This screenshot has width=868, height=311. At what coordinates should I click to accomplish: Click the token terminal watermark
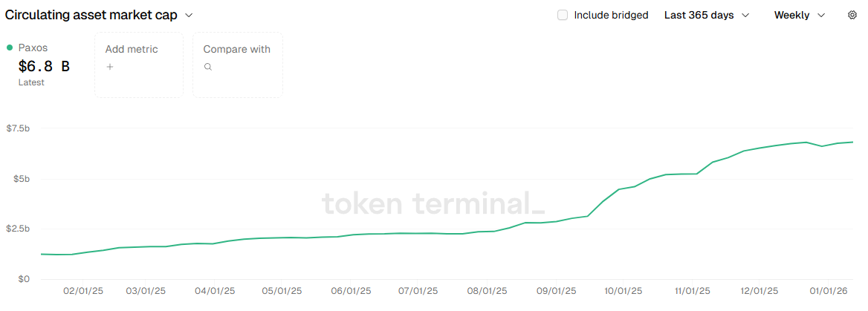tap(433, 203)
